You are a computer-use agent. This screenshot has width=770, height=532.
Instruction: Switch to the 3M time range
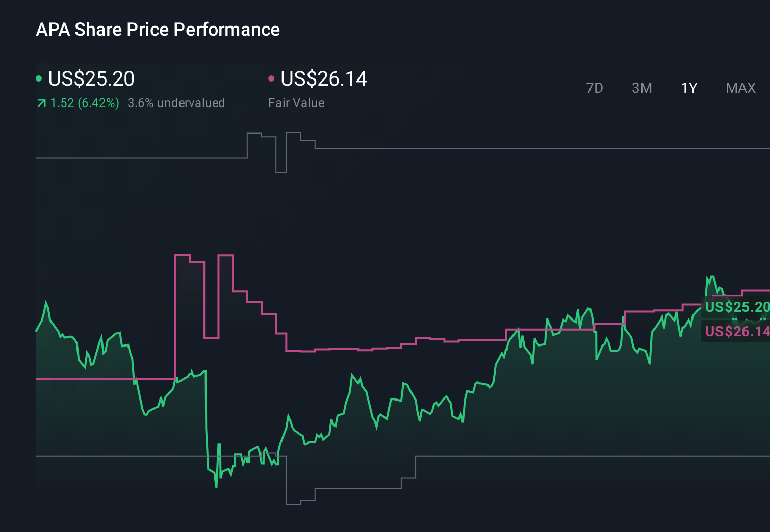click(x=641, y=88)
